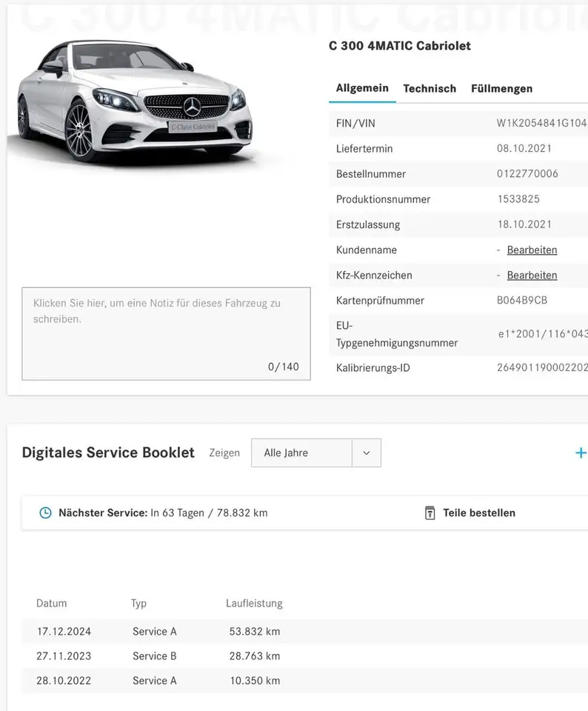Click Bearbeiten link next to Kundenname

click(x=532, y=250)
